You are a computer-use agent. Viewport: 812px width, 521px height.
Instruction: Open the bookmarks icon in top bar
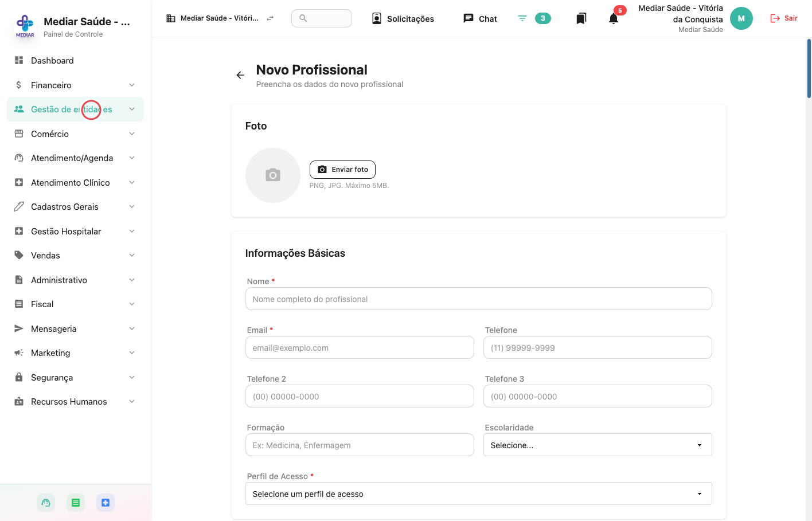(x=581, y=18)
